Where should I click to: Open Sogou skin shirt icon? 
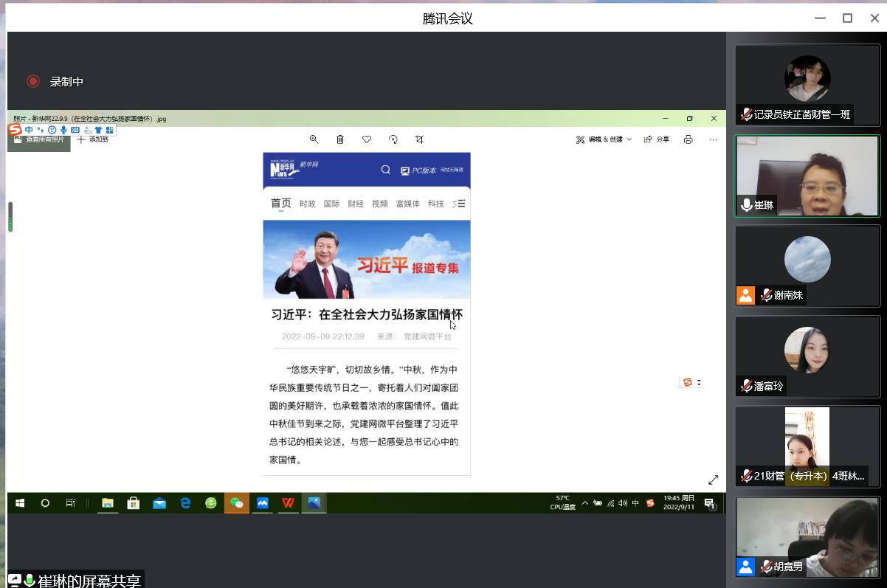98,130
